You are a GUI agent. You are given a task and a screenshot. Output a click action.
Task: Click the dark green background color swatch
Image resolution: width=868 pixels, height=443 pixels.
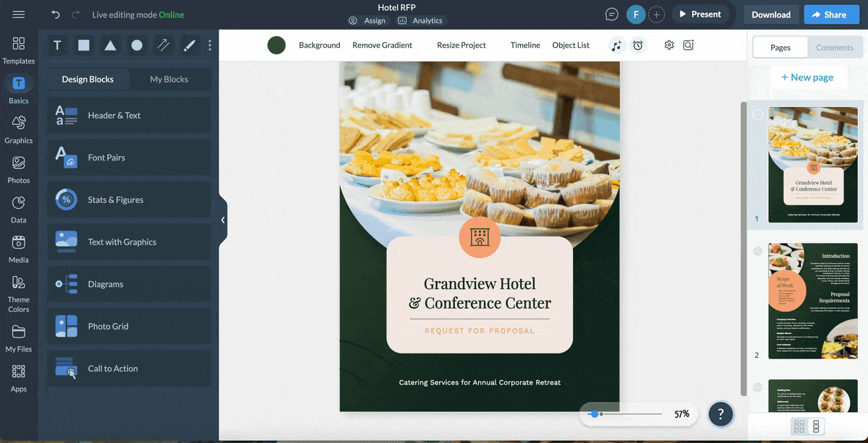click(276, 46)
